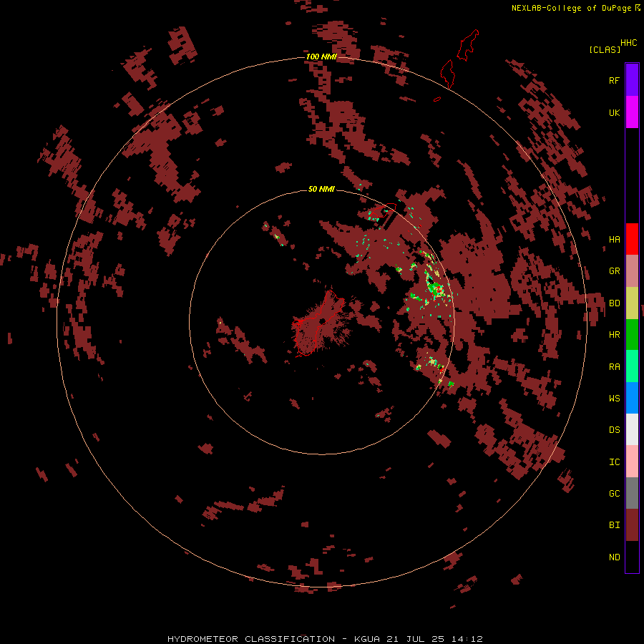Click the small red island outline near 50 NMI ring
Image resolution: width=644 pixels, height=644 pixels.
click(385, 210)
